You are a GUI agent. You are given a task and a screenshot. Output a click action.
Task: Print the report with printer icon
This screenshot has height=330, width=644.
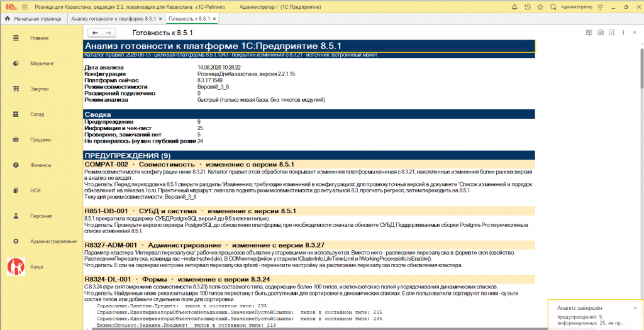pyautogui.click(x=600, y=33)
